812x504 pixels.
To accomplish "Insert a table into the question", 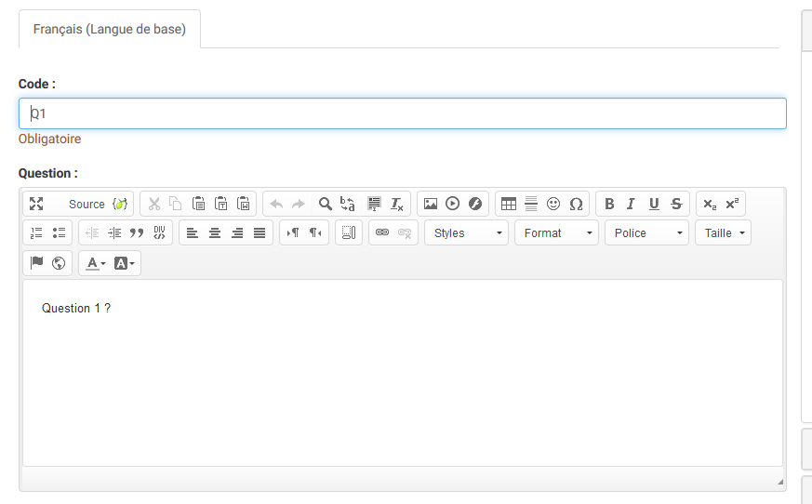I will [508, 204].
